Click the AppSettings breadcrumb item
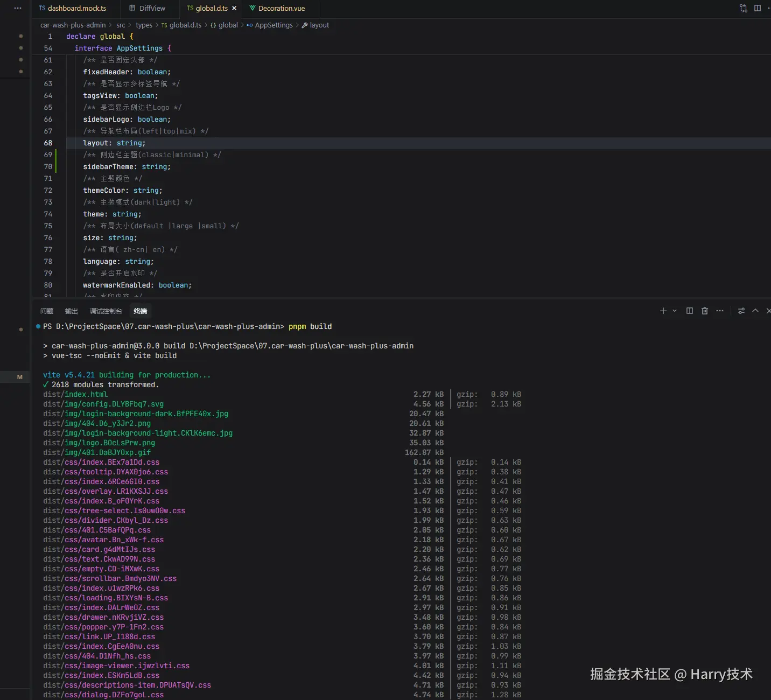Image resolution: width=771 pixels, height=700 pixels. pyautogui.click(x=270, y=25)
